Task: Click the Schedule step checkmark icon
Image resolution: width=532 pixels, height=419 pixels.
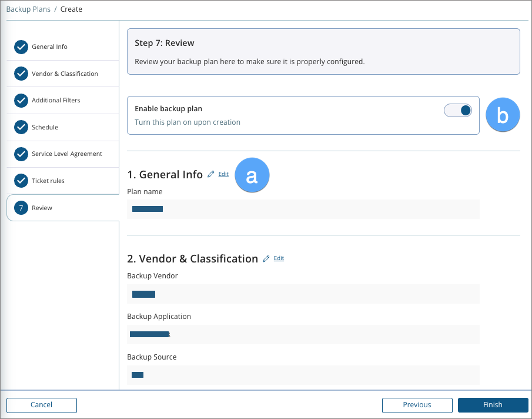Action: [x=21, y=127]
